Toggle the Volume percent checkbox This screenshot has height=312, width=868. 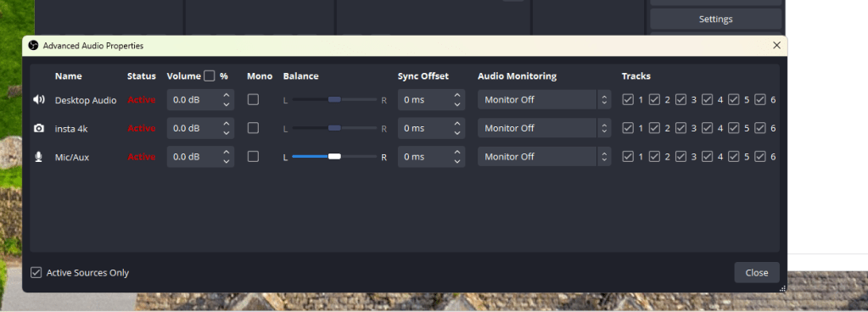pos(210,75)
